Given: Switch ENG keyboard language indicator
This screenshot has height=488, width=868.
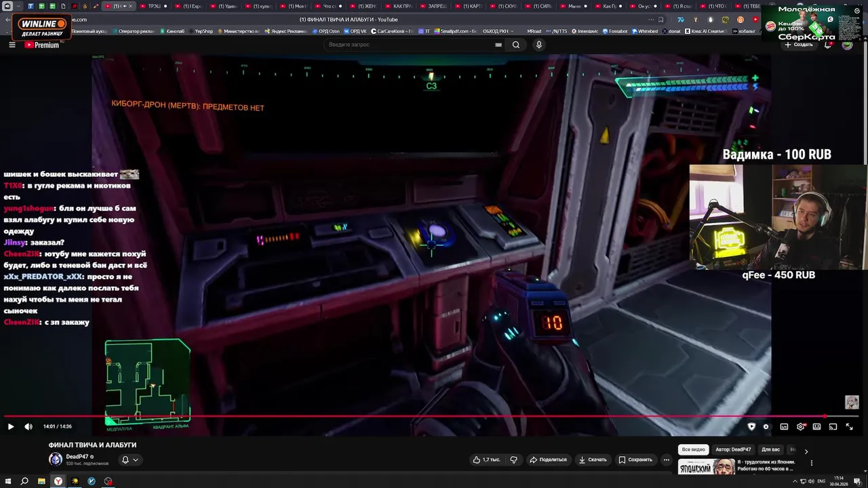Looking at the screenshot, I should (822, 481).
